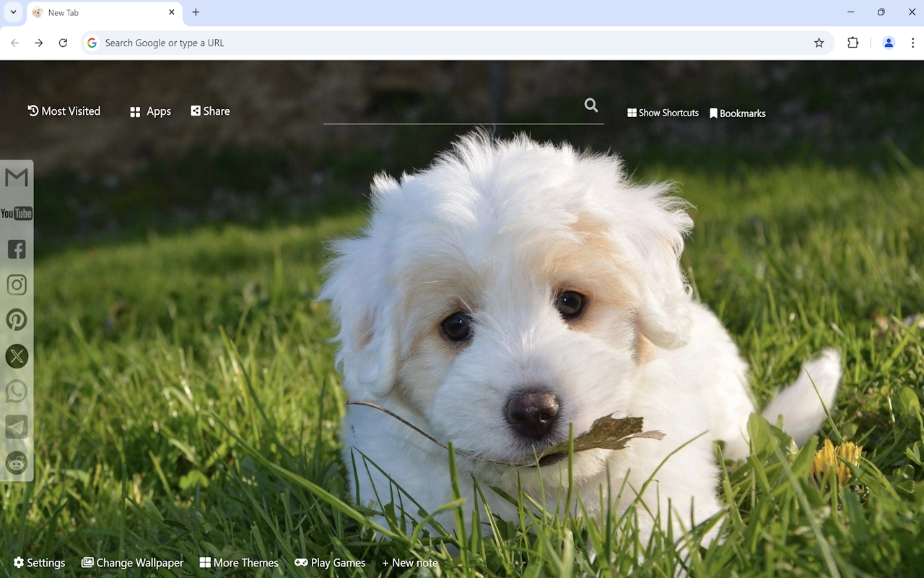924x578 pixels.
Task: Open WhatsApp from the sidebar
Action: click(15, 391)
